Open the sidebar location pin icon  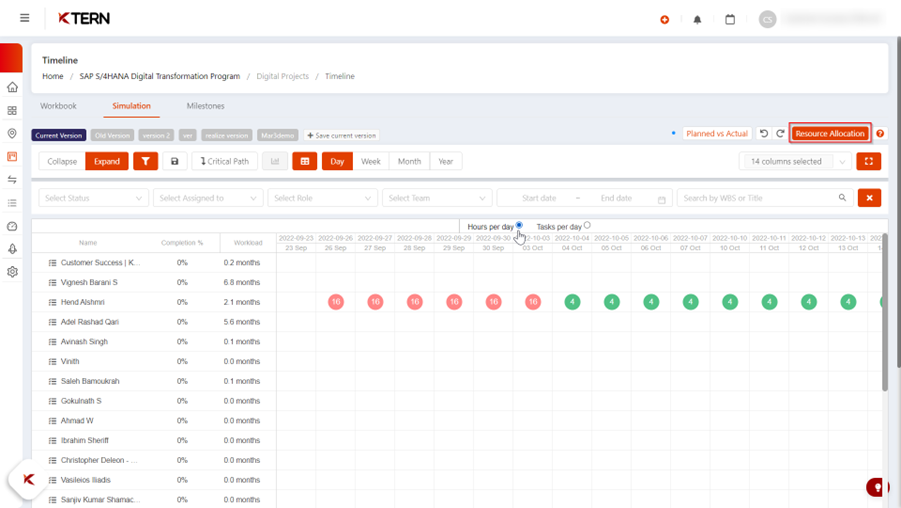(12, 133)
